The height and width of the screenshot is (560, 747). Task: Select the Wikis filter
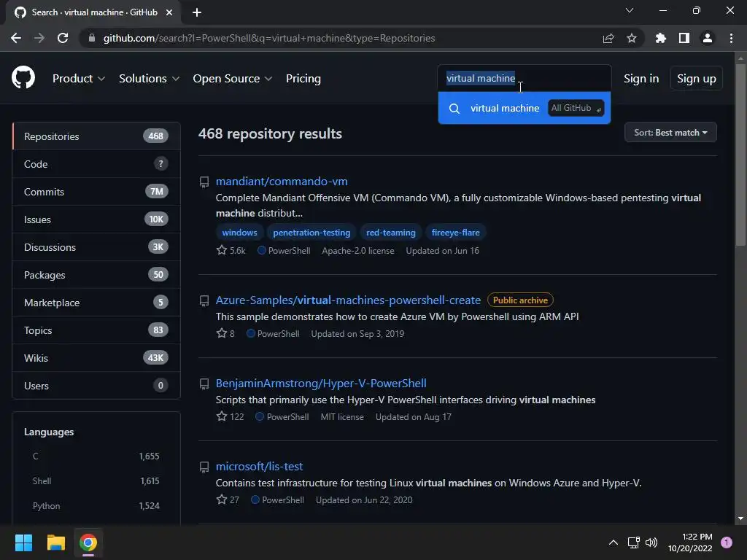tap(96, 357)
